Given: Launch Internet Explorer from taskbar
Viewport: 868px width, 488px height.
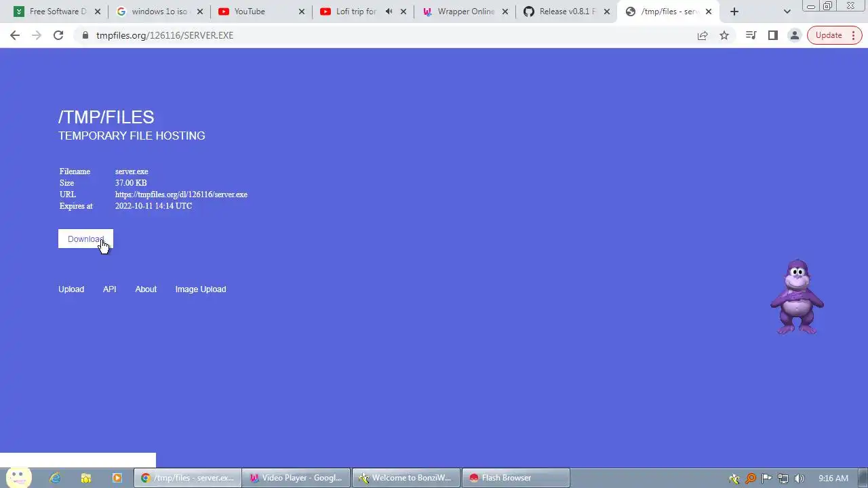Looking at the screenshot, I should 56,478.
